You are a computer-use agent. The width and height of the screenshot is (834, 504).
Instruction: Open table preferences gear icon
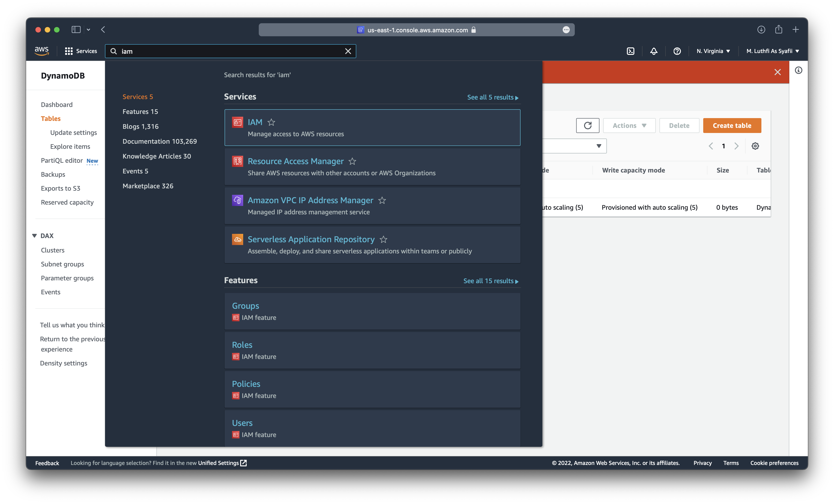(x=755, y=146)
